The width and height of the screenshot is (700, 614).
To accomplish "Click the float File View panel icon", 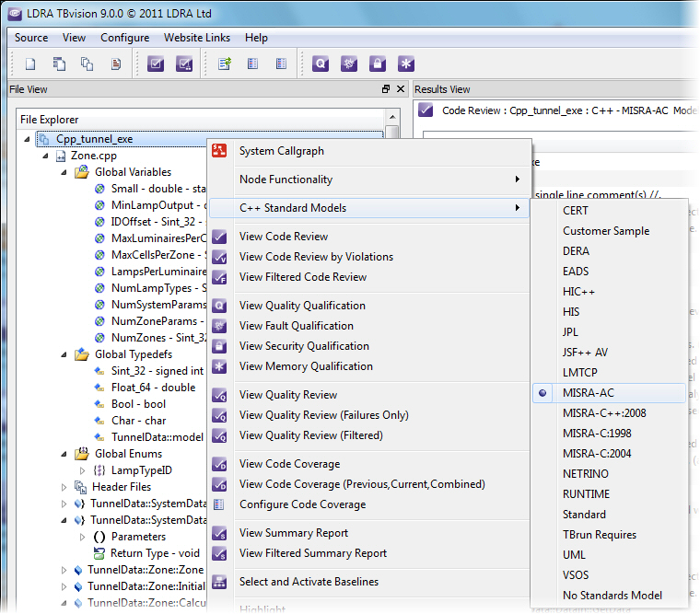I will (386, 89).
